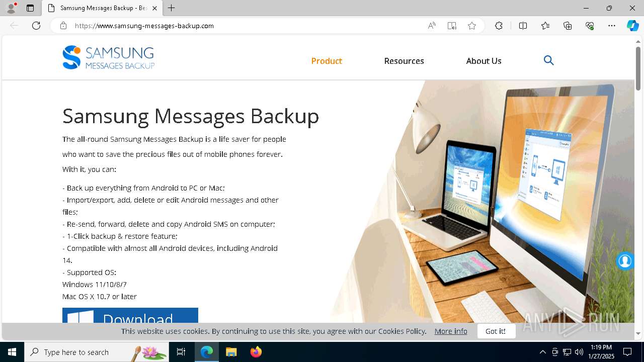644x362 pixels.
Task: Turn on Read aloud
Action: click(432, 26)
